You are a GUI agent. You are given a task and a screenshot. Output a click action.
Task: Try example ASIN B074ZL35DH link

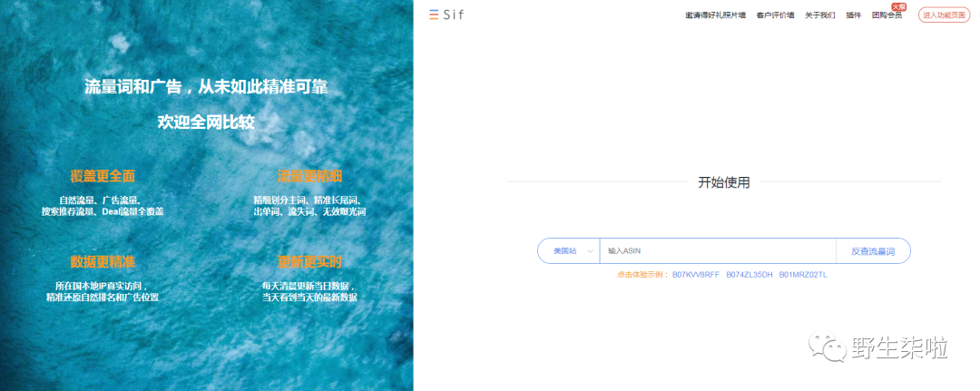(750, 275)
